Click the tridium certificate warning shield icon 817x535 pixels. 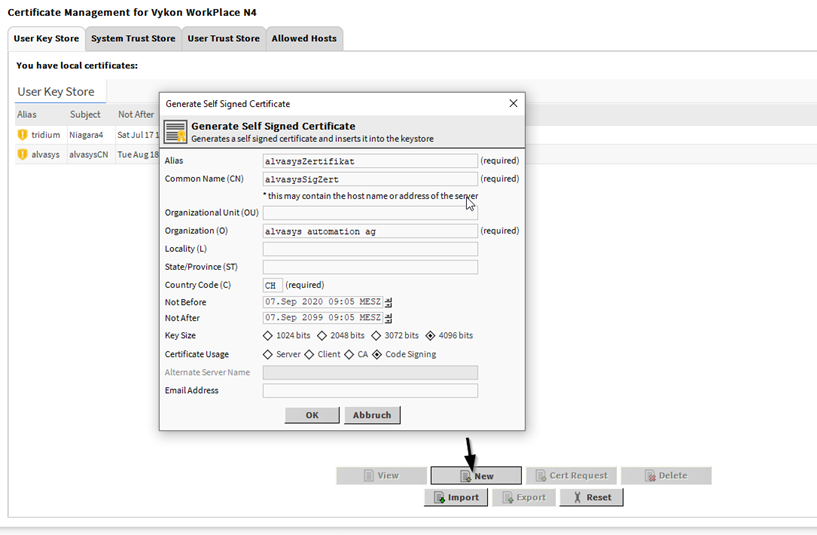[22, 135]
